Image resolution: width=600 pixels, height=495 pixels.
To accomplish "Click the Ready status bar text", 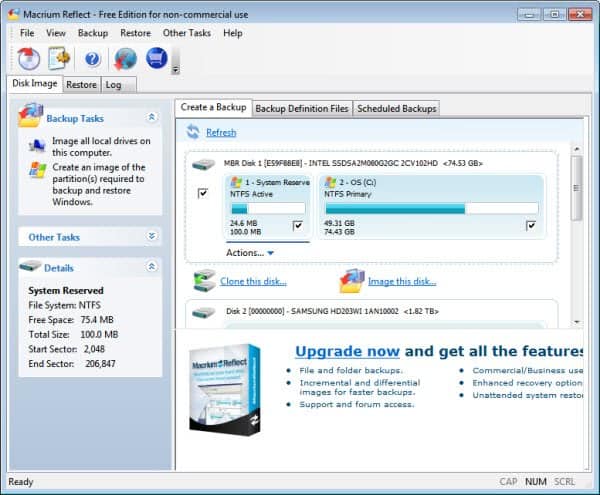I will [x=21, y=482].
